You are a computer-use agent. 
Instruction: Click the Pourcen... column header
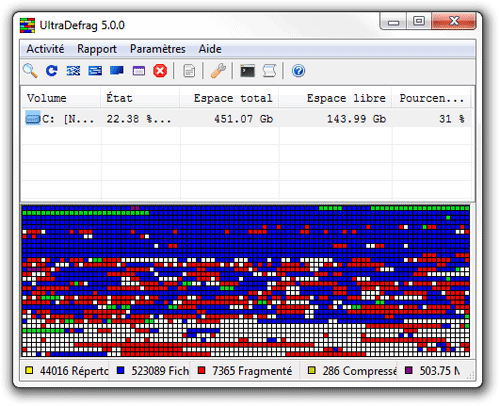tap(432, 98)
